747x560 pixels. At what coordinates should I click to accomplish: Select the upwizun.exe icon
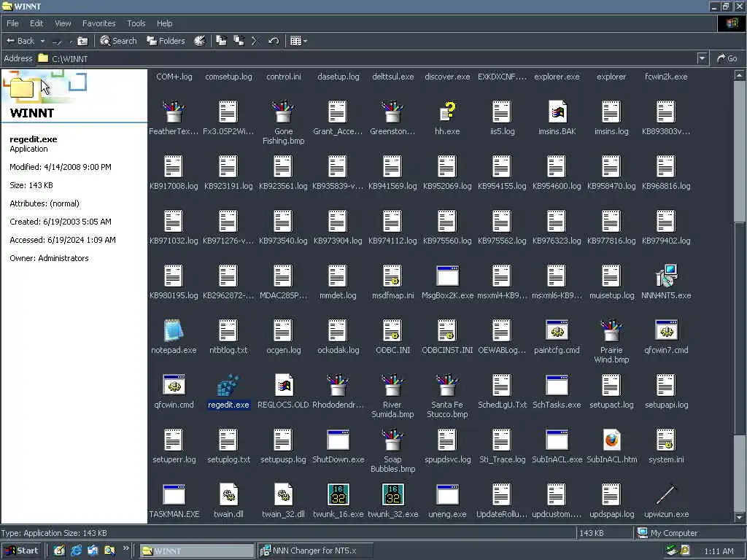pyautogui.click(x=666, y=494)
